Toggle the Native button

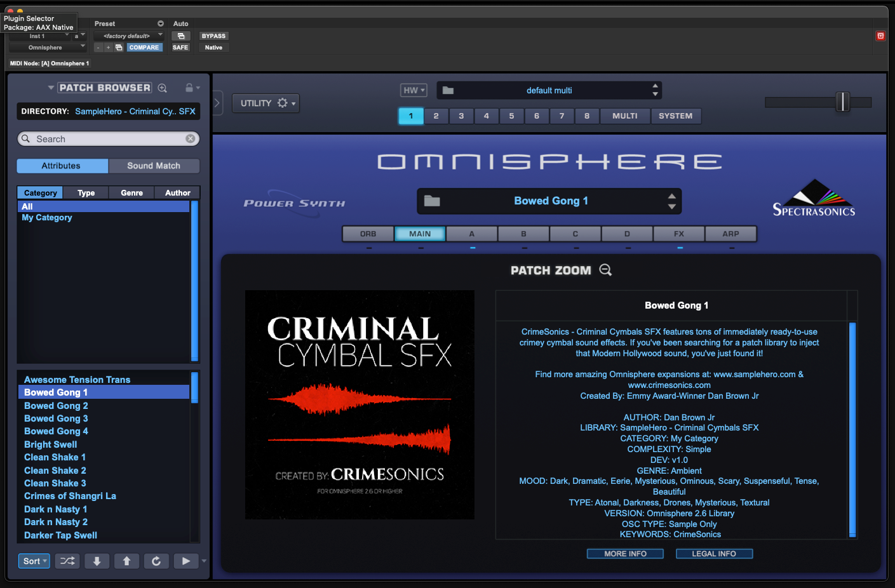tap(213, 48)
